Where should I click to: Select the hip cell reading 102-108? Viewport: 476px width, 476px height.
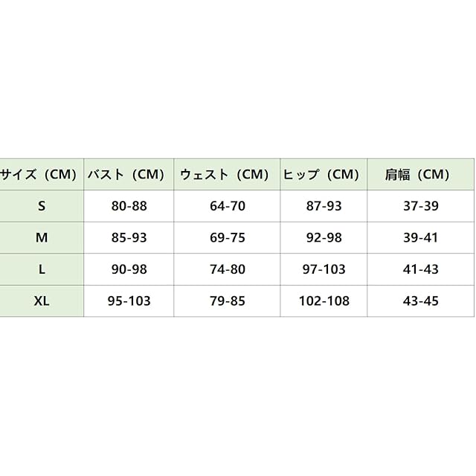tap(324, 301)
